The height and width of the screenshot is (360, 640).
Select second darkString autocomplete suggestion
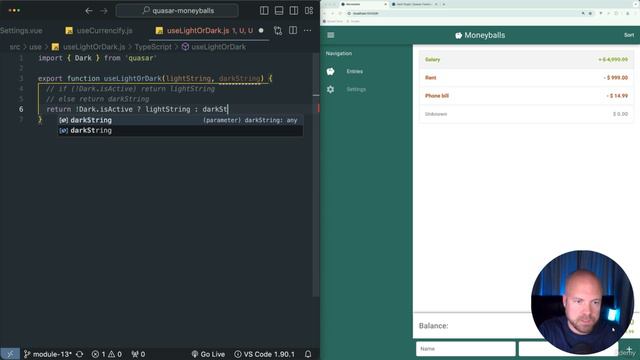(180, 130)
